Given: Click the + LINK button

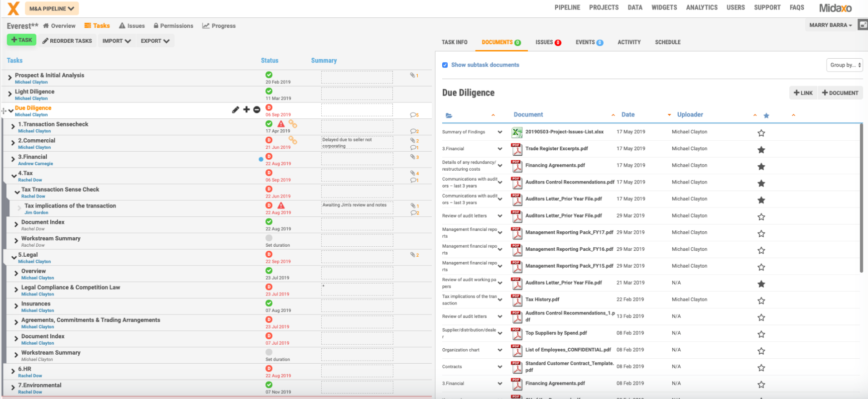Looking at the screenshot, I should 803,93.
